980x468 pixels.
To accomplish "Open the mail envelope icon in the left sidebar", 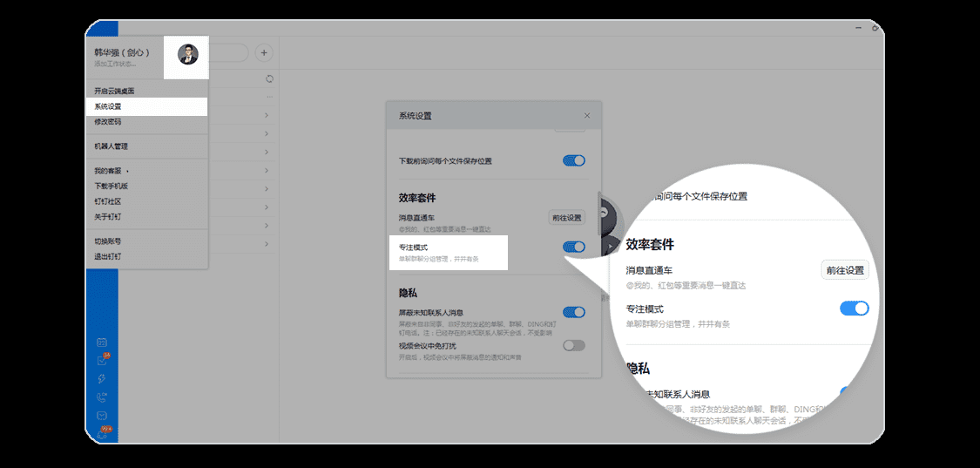I will tap(102, 416).
